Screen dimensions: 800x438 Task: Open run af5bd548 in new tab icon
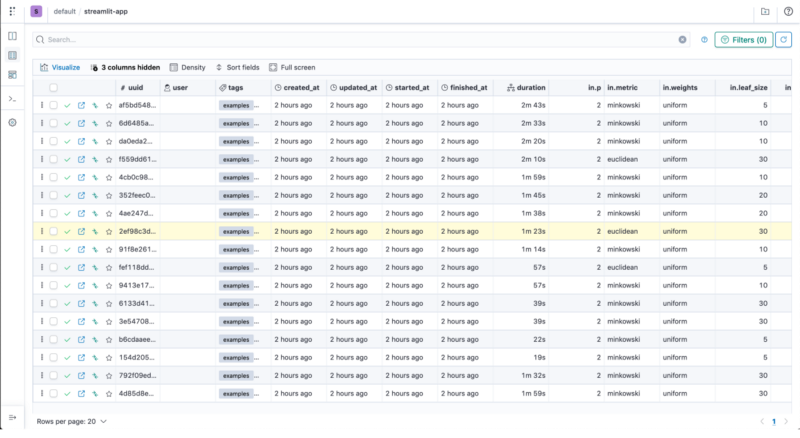tap(81, 105)
